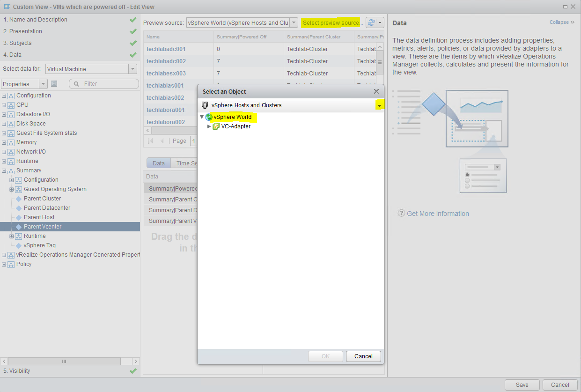Click the Memory group icon in tree
Screen dimensions: 581x392
[11, 142]
